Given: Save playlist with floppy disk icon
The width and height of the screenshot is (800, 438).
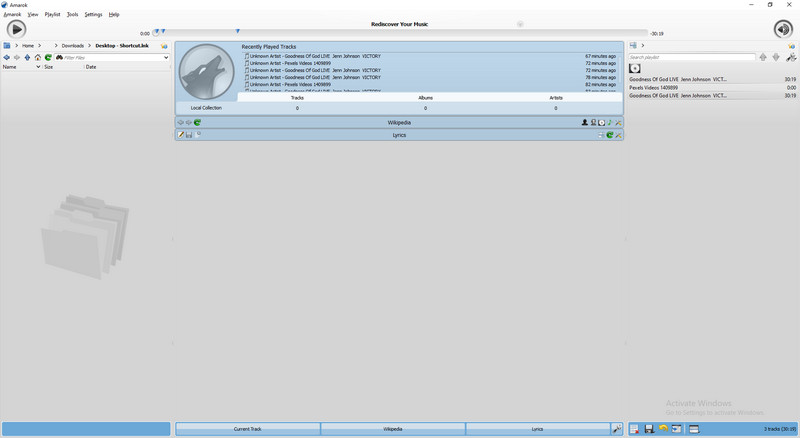Looking at the screenshot, I should (x=649, y=429).
